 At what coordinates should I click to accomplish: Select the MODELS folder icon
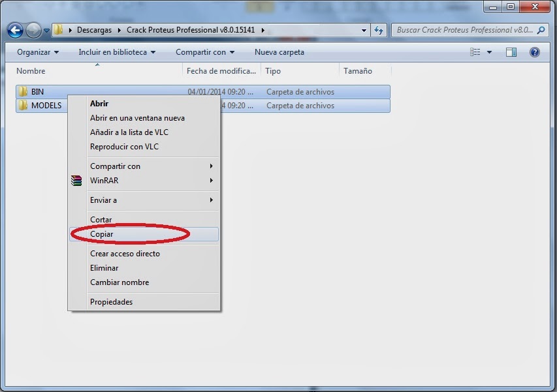pos(23,106)
